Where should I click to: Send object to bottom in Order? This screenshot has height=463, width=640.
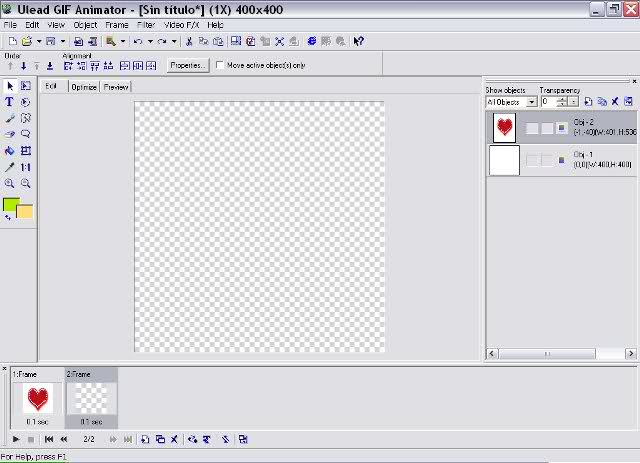pyautogui.click(x=50, y=66)
